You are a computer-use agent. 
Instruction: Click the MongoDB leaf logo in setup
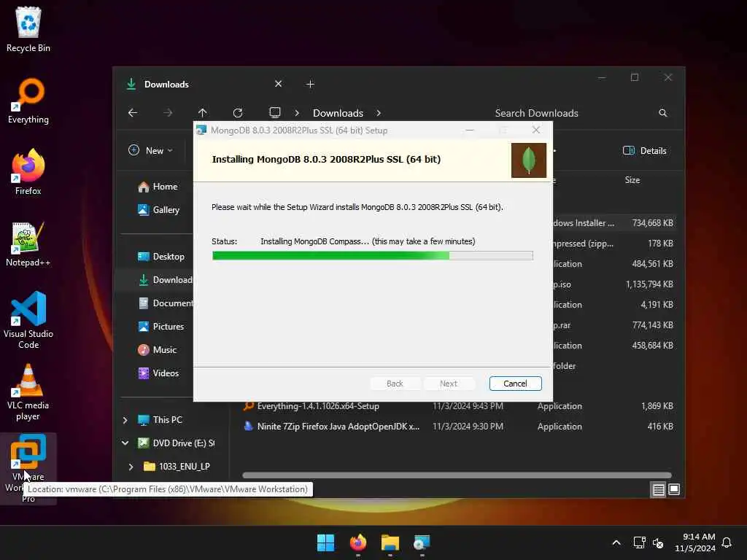click(528, 160)
